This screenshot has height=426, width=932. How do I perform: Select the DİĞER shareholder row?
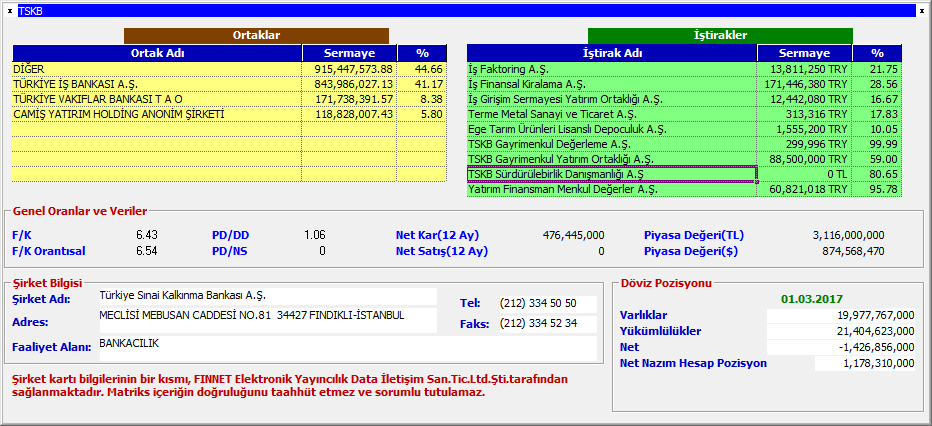pyautogui.click(x=229, y=69)
